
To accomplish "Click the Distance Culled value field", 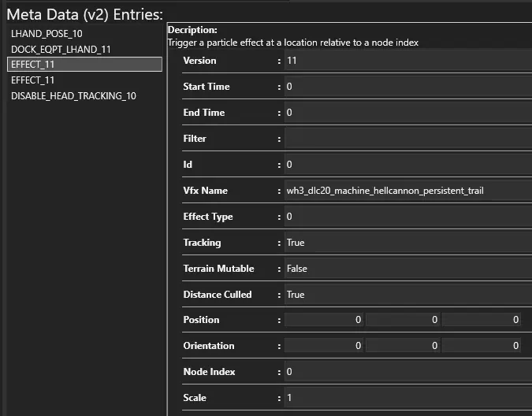I will coord(407,295).
